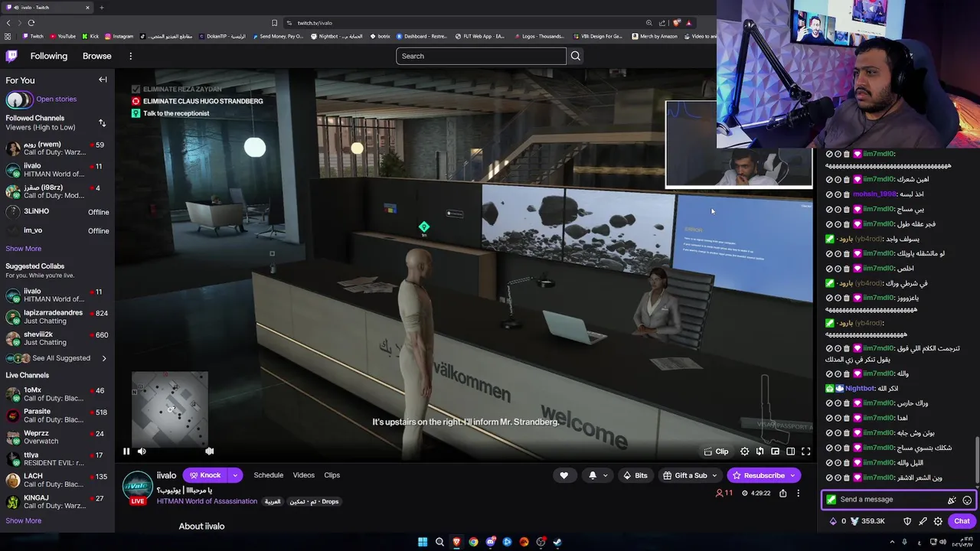The image size is (980, 551).
Task: Pause the stream playback
Action: 126,452
